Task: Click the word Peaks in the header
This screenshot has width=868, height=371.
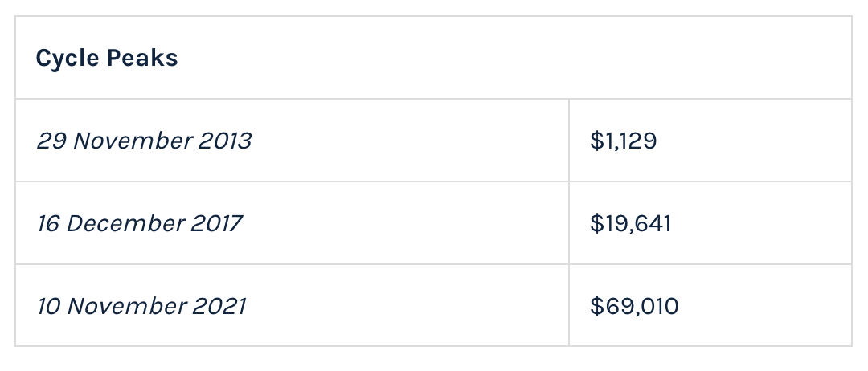Action: click(141, 59)
